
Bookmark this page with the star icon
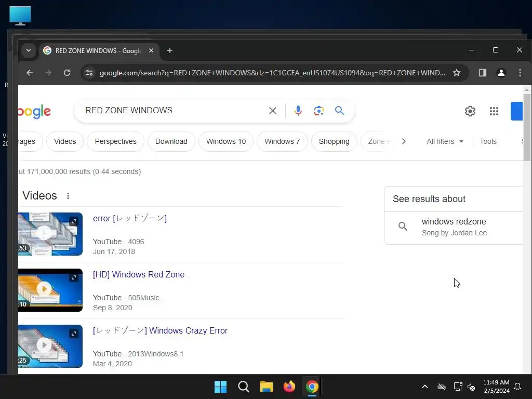(x=457, y=73)
